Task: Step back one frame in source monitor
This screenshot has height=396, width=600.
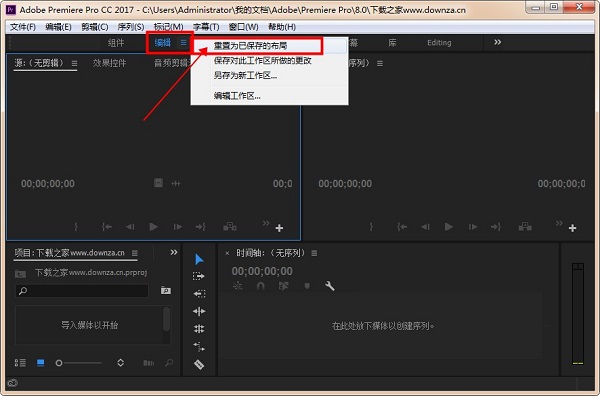Action: coord(130,227)
